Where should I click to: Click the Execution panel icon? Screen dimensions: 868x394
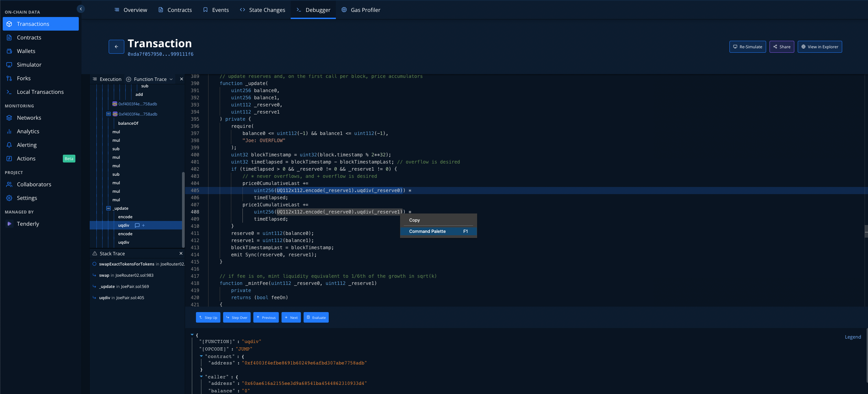pos(95,79)
